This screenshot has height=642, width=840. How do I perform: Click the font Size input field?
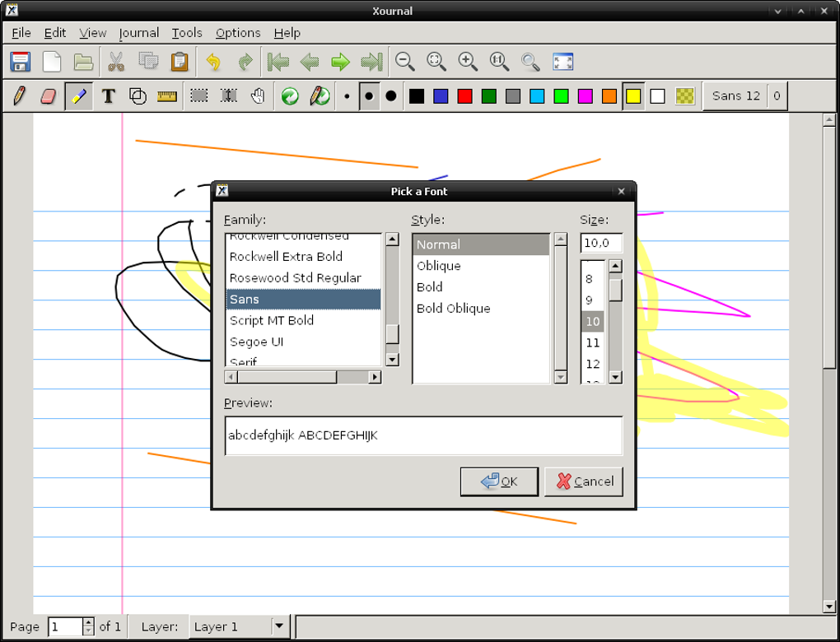601,243
